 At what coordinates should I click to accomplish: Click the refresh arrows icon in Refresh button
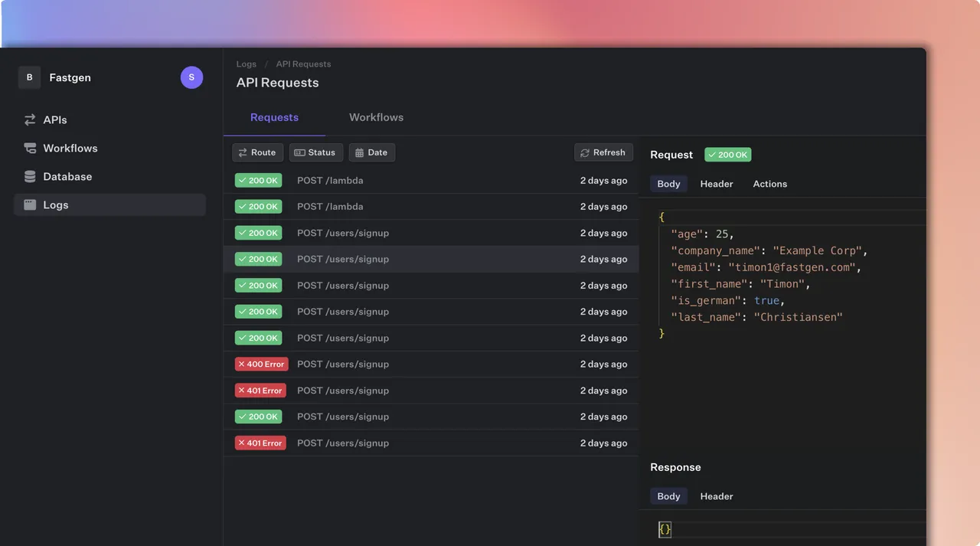click(x=586, y=152)
